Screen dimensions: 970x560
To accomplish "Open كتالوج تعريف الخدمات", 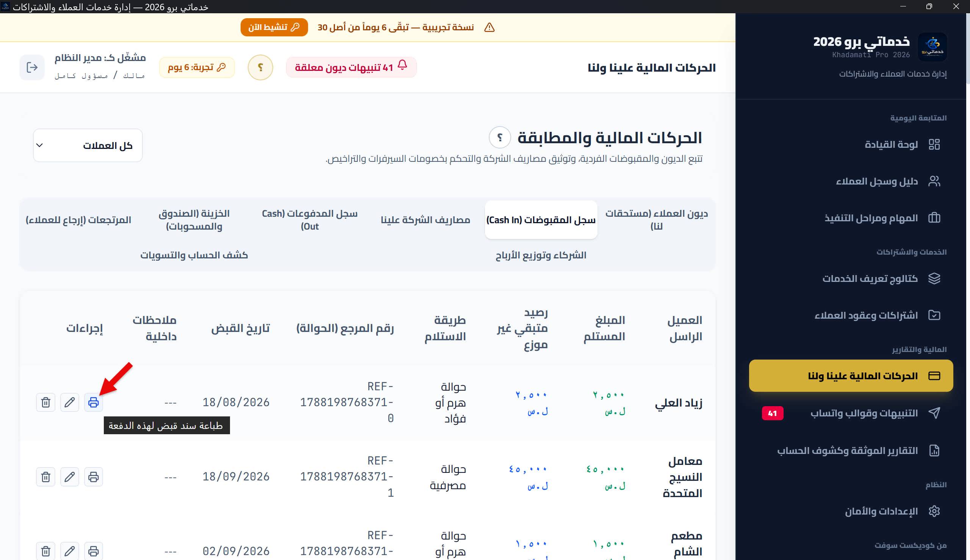I will (x=851, y=278).
